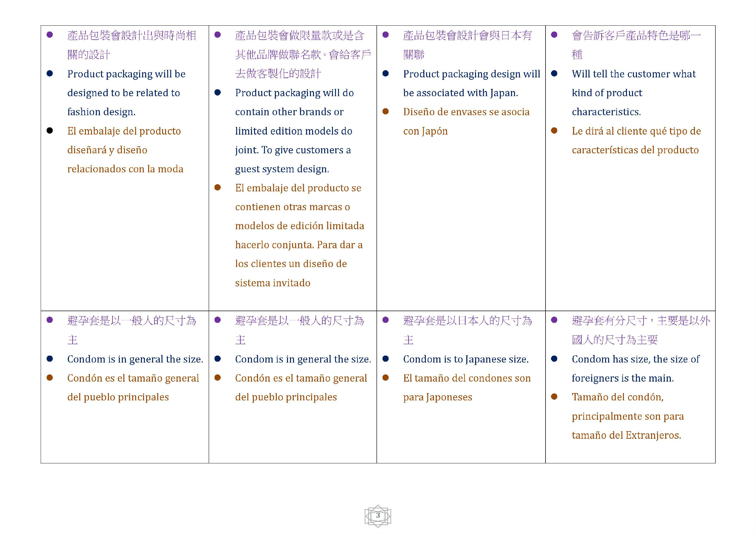The width and height of the screenshot is (756, 534).
Task: Click the text 'be associated with Japan.'
Action: (460, 93)
